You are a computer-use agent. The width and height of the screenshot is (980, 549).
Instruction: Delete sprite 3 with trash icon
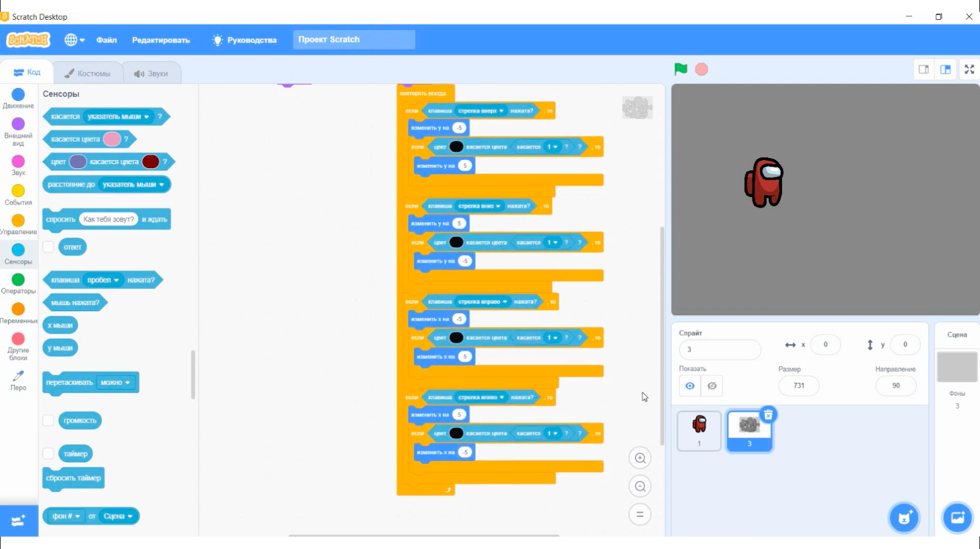click(x=768, y=414)
